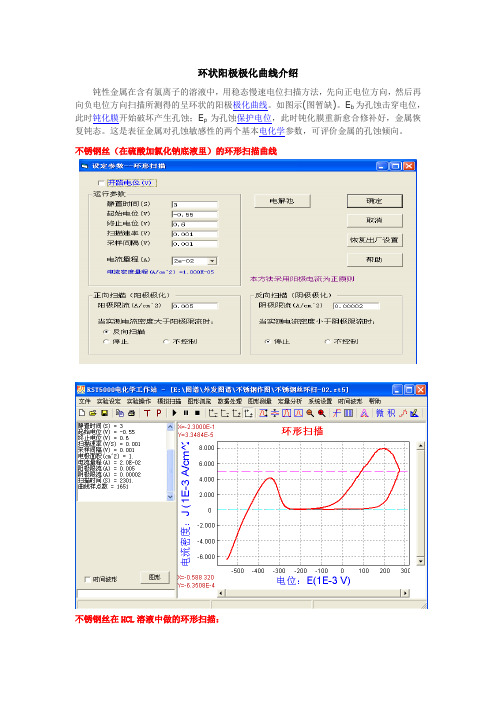496x702 pixels.
Task: Click chart horizontal scrollbar left arrow
Action: [x=221, y=593]
